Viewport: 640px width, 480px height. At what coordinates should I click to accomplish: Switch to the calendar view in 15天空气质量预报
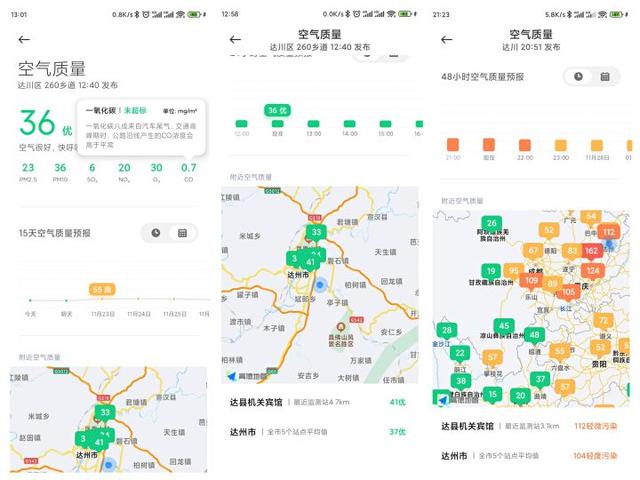click(182, 233)
